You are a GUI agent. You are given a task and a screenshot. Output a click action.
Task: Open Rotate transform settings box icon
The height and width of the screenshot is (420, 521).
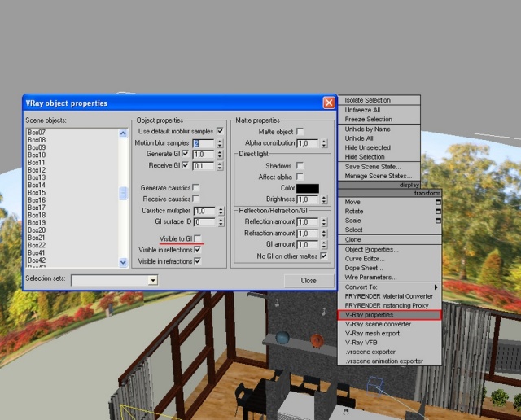click(438, 212)
